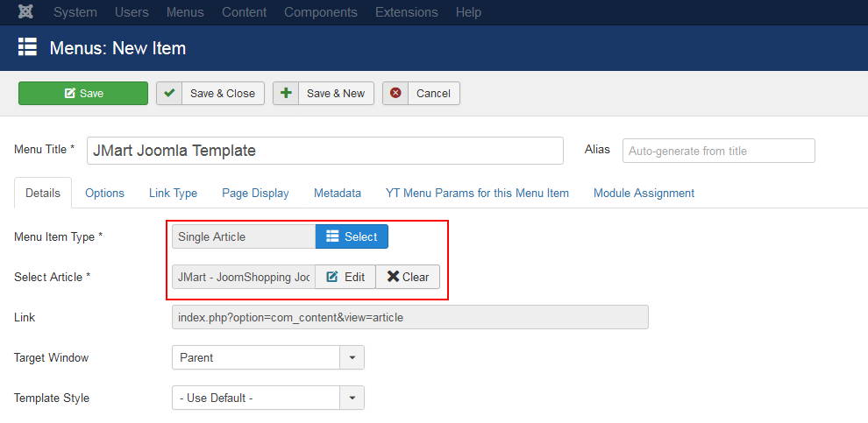Click the "Target Window" label
868x423 pixels.
(x=51, y=357)
